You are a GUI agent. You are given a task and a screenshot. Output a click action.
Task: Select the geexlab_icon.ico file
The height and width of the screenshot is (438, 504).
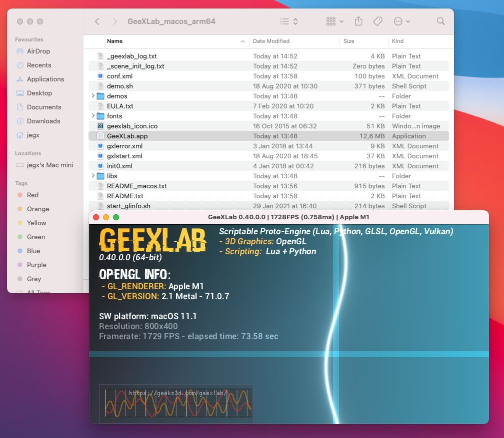pyautogui.click(x=268, y=126)
